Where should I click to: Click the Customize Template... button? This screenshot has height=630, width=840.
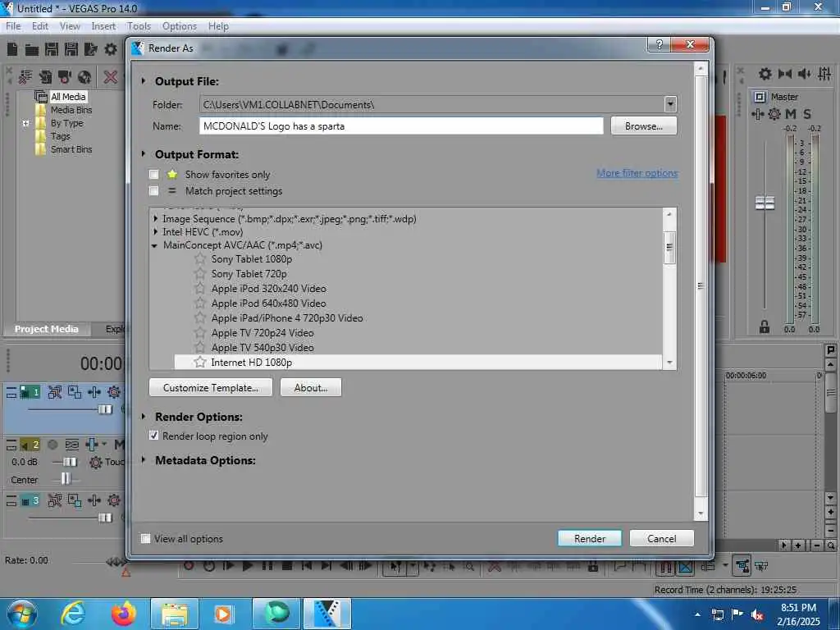pos(211,387)
